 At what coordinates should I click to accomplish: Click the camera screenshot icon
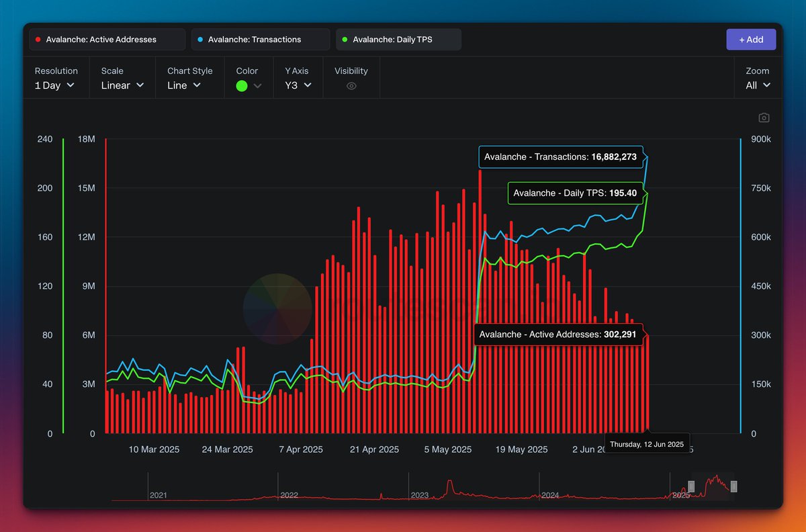tap(764, 118)
